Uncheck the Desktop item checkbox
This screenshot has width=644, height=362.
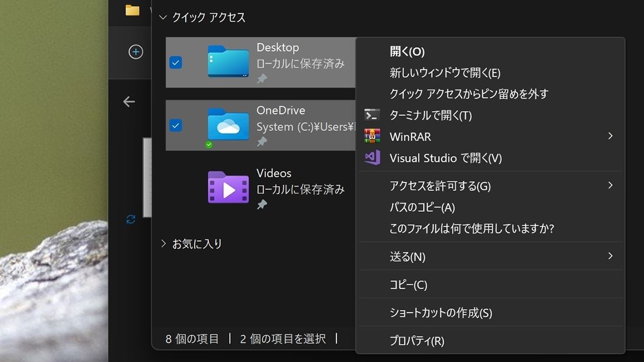tap(175, 63)
